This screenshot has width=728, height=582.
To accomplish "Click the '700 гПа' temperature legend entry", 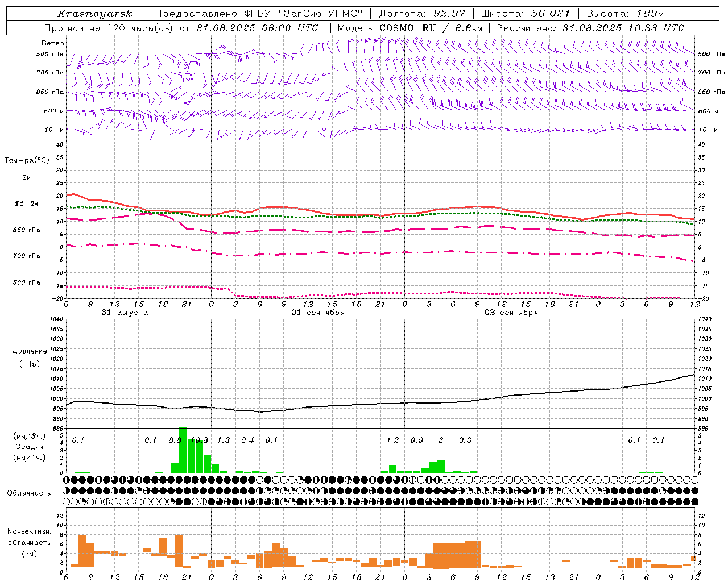I will click(27, 256).
